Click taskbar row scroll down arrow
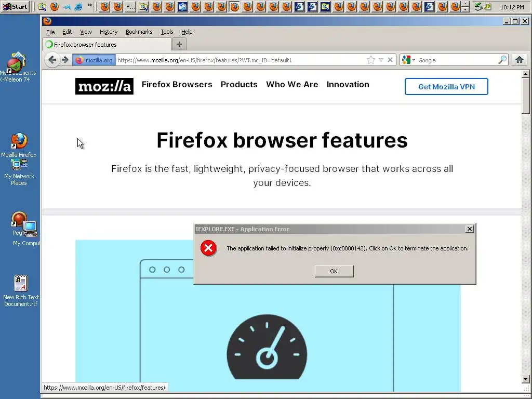The image size is (532, 399). pyautogui.click(x=466, y=9)
